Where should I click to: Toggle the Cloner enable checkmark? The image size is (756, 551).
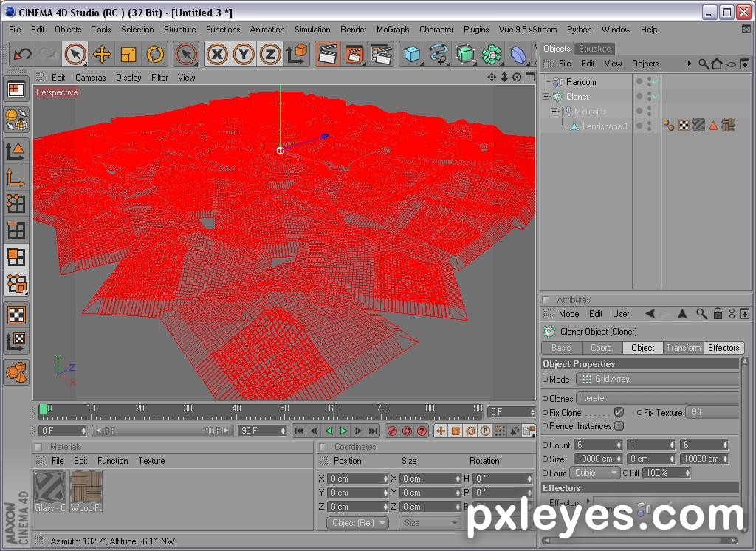click(656, 97)
